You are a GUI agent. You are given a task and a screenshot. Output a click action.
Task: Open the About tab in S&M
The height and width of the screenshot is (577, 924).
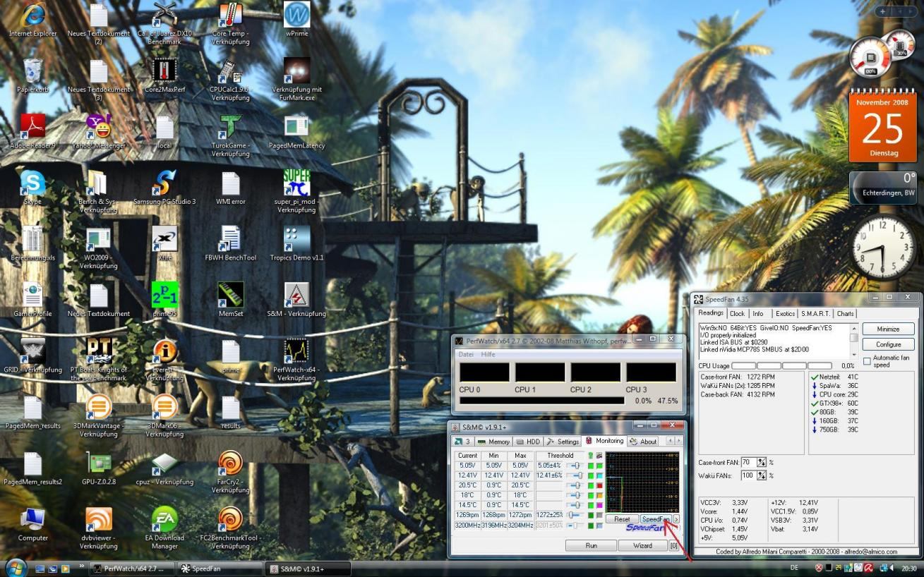click(643, 442)
